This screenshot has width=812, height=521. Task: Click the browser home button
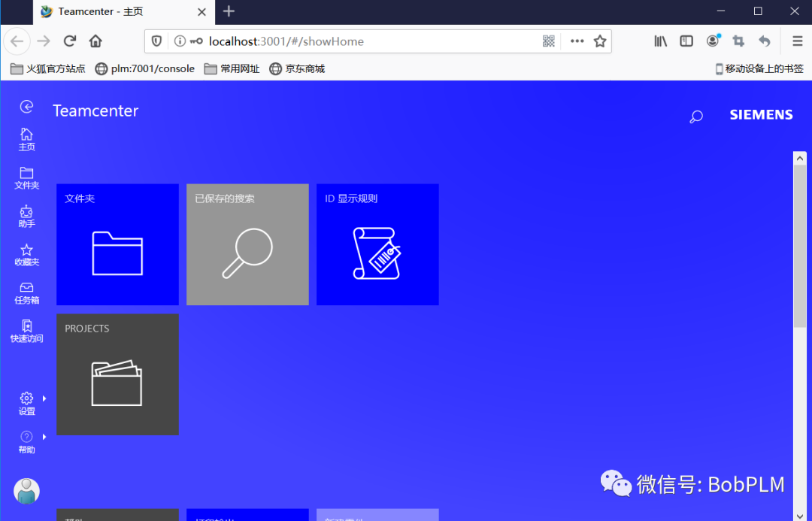(x=95, y=41)
